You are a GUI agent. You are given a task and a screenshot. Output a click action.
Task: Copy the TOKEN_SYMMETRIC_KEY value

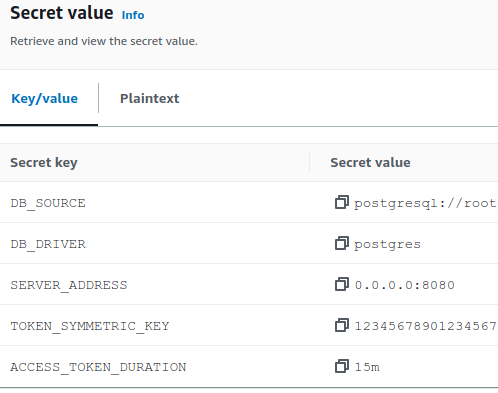342,325
